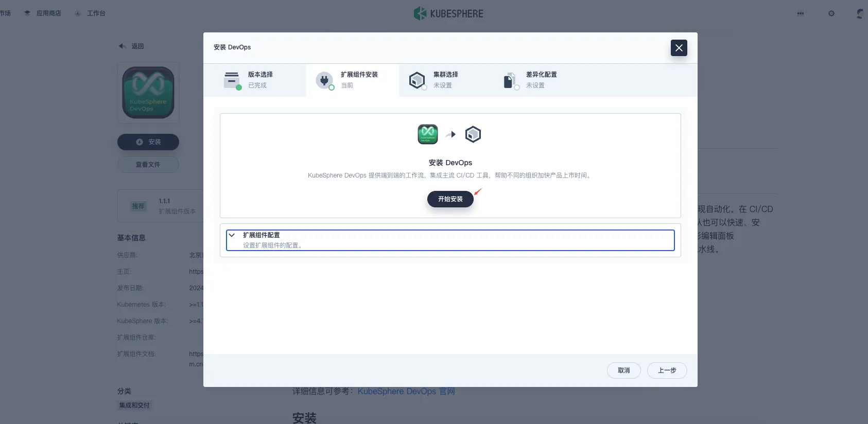
Task: Click the KubeSphere 版本 label
Action: point(143,321)
